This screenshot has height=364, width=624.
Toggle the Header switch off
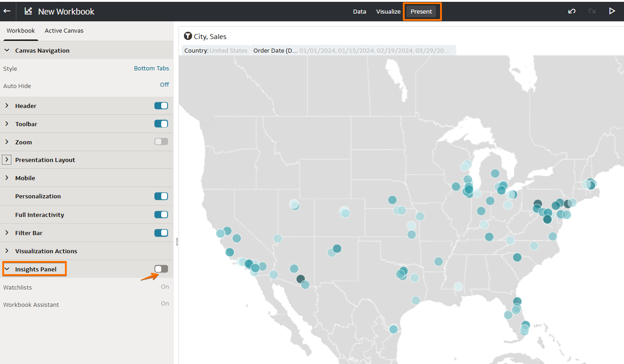[161, 106]
